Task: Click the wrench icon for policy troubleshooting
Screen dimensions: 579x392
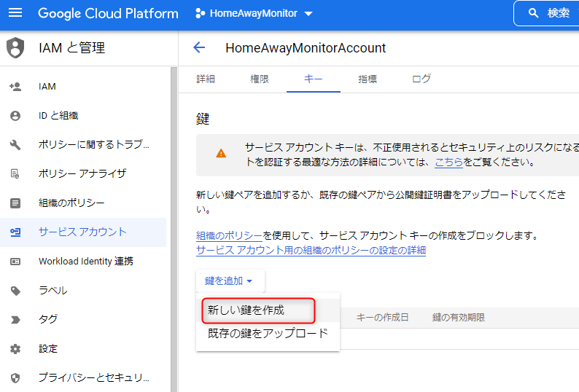Action: [x=15, y=145]
